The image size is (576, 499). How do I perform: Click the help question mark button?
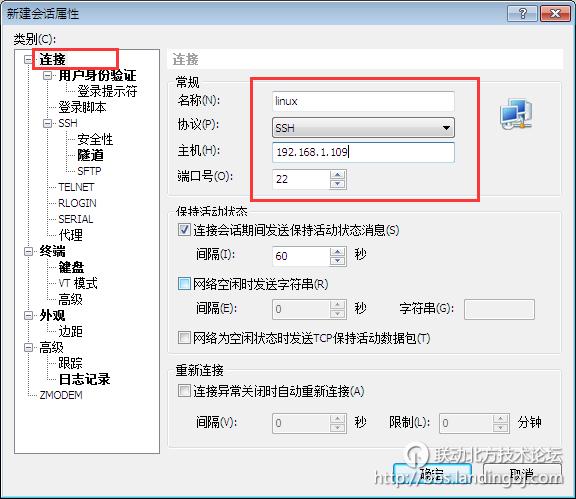coord(522,14)
